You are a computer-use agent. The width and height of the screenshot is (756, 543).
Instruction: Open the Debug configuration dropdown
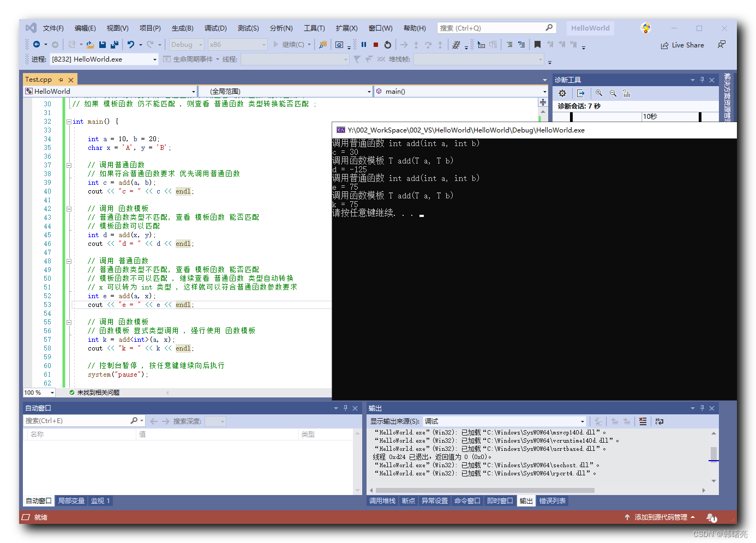coord(186,45)
